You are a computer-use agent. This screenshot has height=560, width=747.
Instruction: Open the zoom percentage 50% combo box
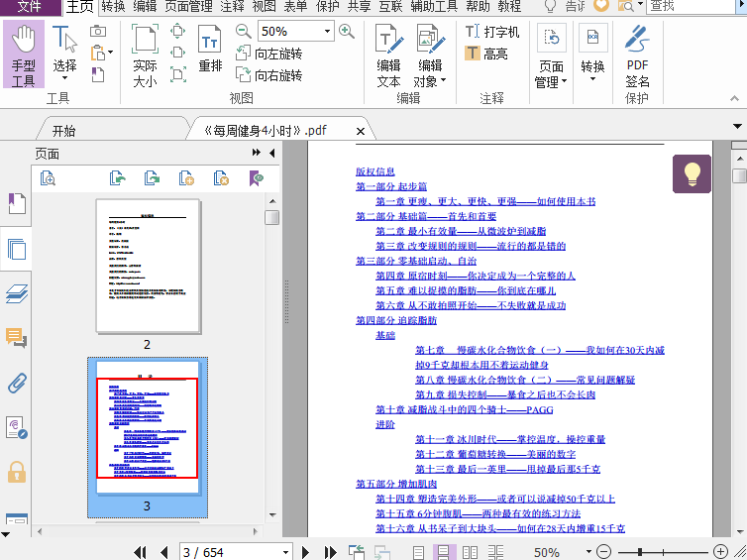tap(295, 32)
